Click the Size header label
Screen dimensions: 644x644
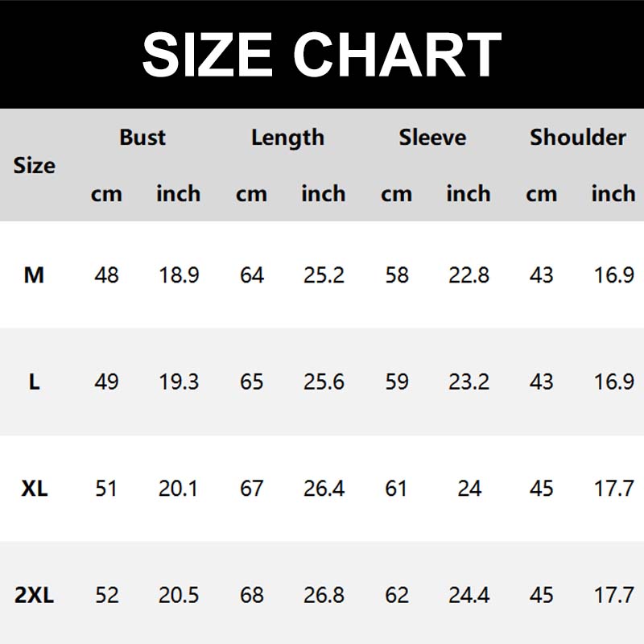(35, 166)
